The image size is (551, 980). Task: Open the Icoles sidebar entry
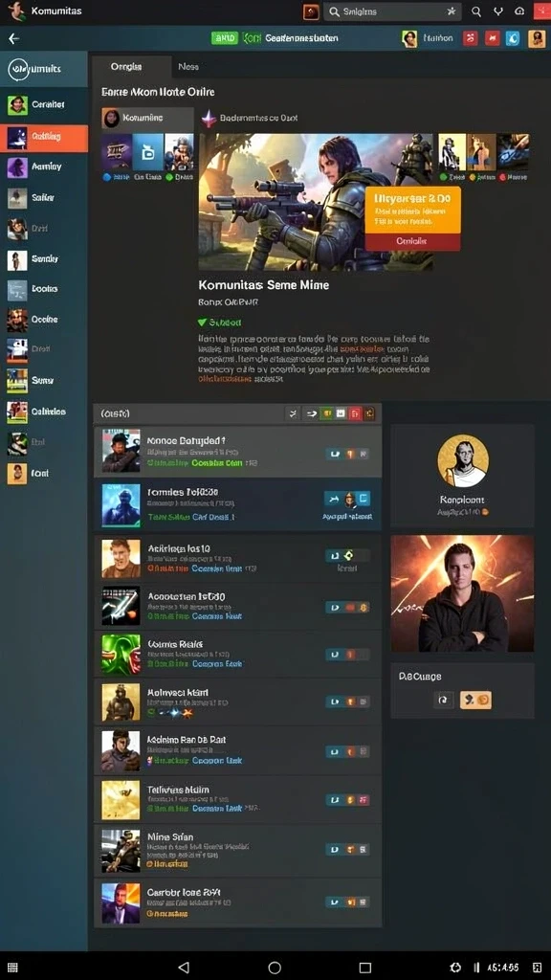pos(44,289)
